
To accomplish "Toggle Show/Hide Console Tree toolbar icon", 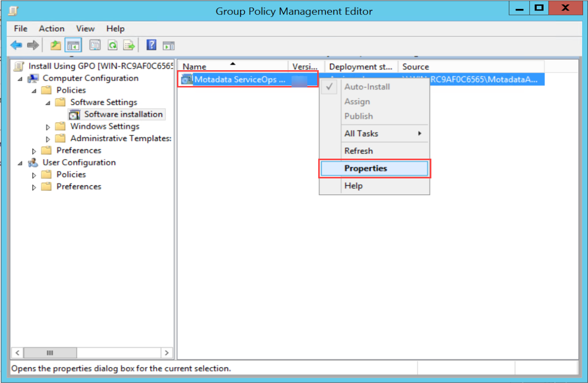I will click(x=74, y=45).
